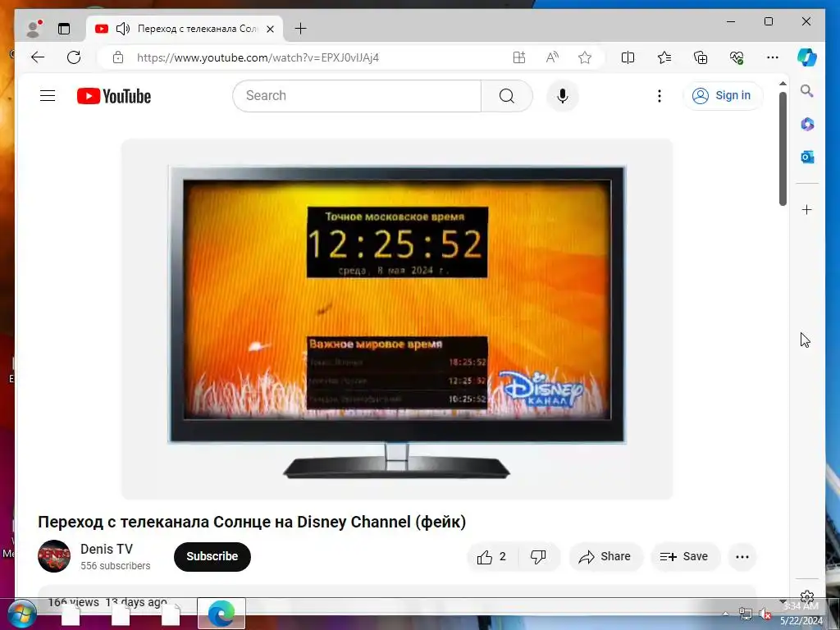
Task: Open Edge Settings and more menu
Action: click(773, 57)
